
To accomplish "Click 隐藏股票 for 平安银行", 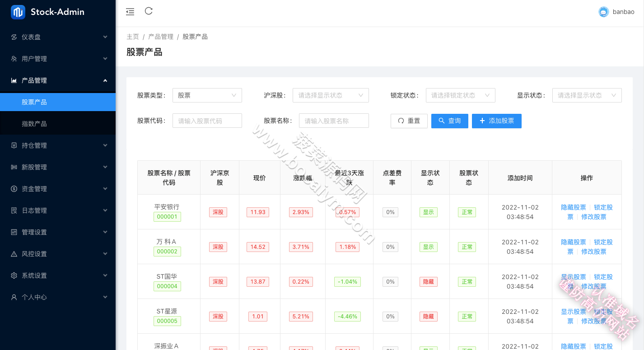I will [574, 207].
